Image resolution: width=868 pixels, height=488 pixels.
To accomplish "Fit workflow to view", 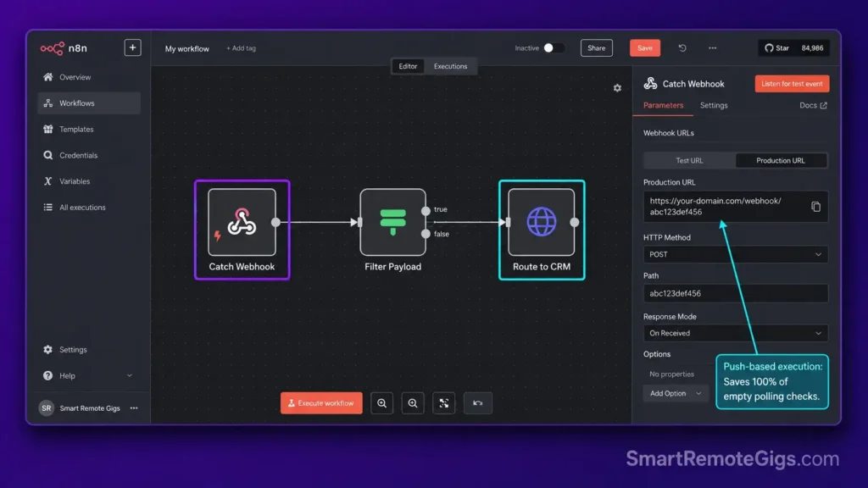I will pyautogui.click(x=444, y=402).
